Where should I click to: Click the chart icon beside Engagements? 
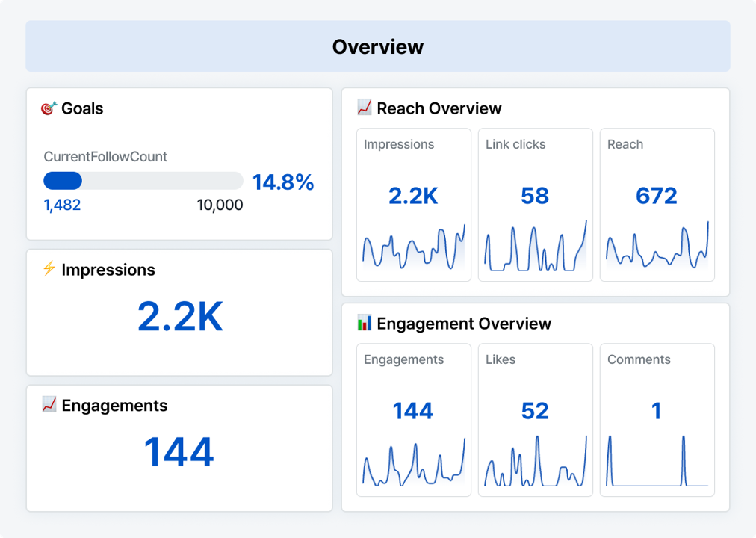click(48, 406)
